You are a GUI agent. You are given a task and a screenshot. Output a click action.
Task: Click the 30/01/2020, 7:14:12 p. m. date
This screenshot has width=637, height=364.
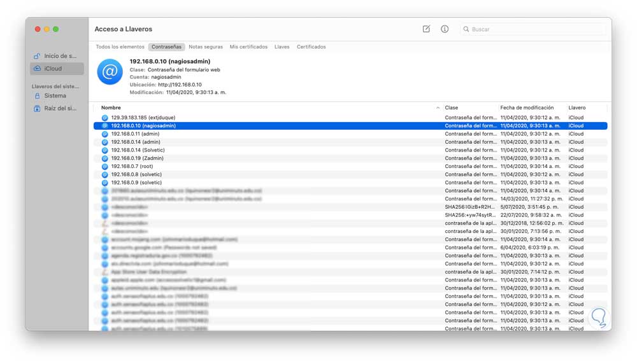pyautogui.click(x=530, y=272)
